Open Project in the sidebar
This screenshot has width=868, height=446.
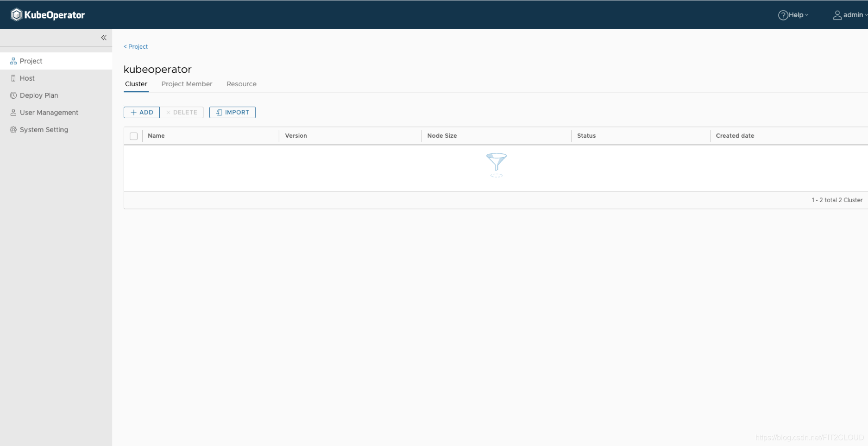(x=56, y=61)
